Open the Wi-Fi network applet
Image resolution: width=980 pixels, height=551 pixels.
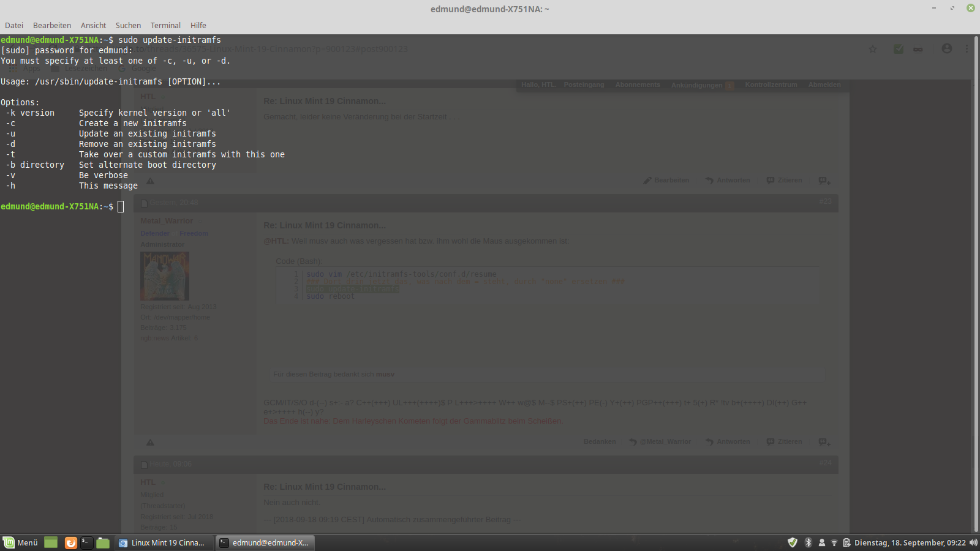(834, 542)
